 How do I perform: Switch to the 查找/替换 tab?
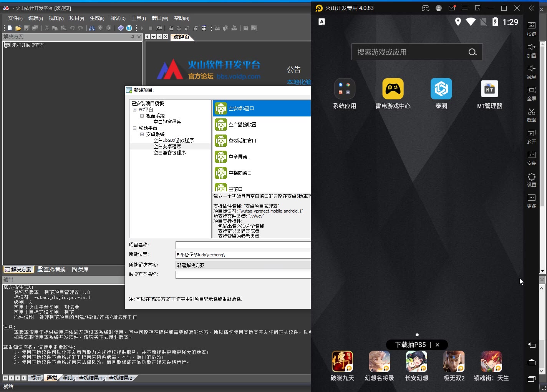pyautogui.click(x=51, y=269)
